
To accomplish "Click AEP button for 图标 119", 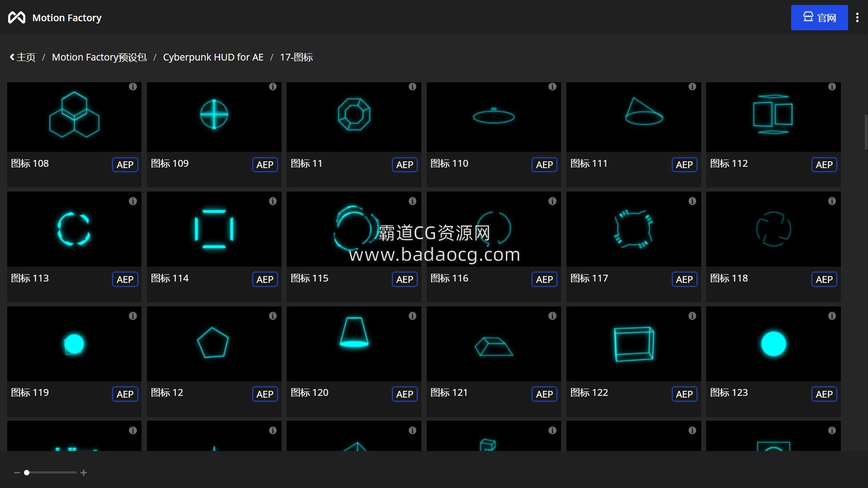I will (125, 394).
